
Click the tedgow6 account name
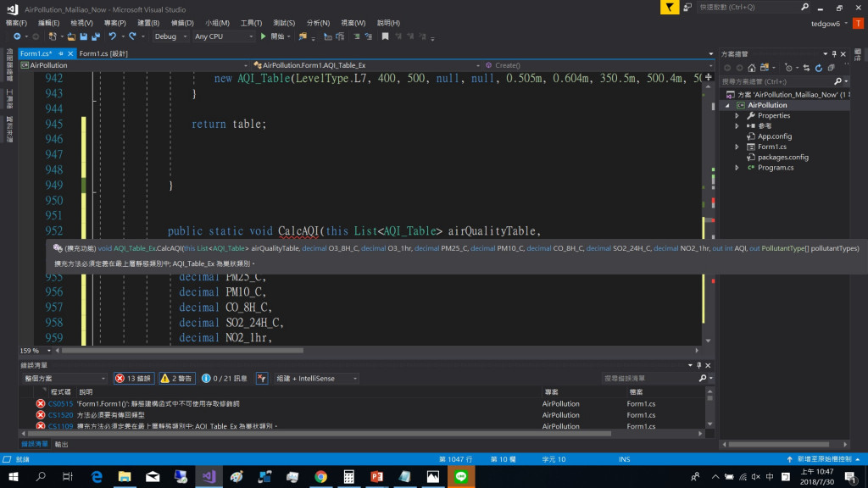coord(826,23)
